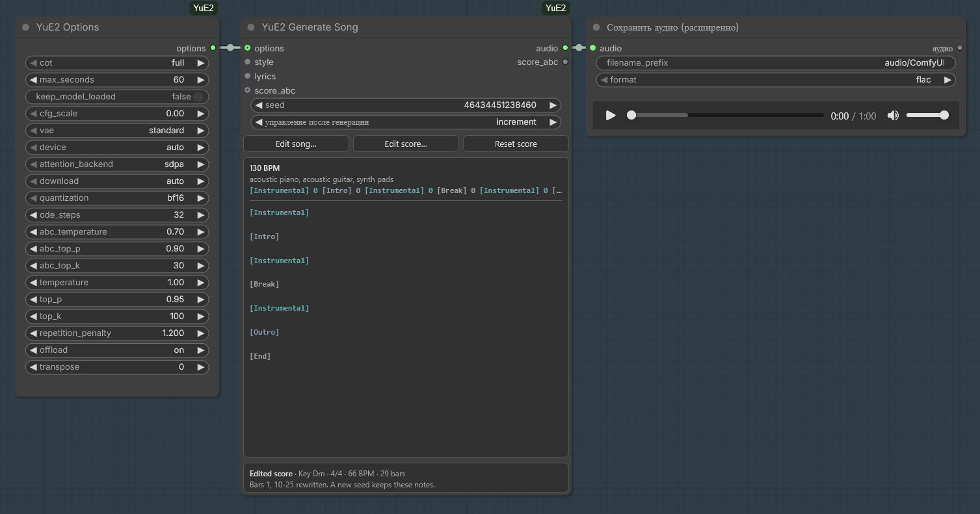Click Reset score button
The height and width of the screenshot is (514, 980).
pos(516,144)
